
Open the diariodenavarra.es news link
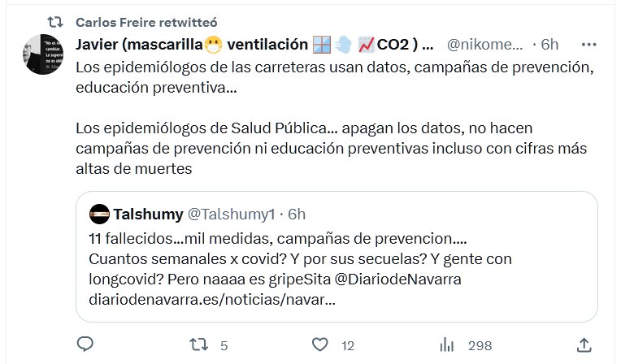(212, 300)
